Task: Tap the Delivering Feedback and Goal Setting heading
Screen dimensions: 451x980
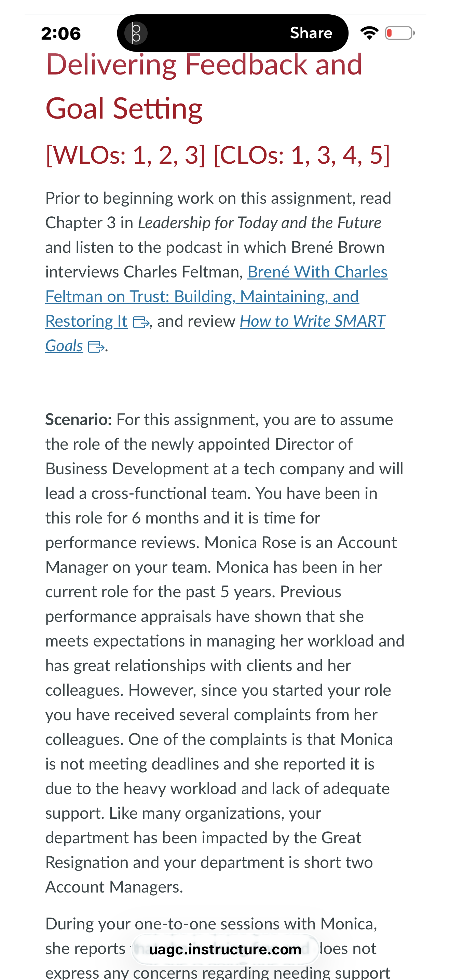Action: (x=204, y=86)
